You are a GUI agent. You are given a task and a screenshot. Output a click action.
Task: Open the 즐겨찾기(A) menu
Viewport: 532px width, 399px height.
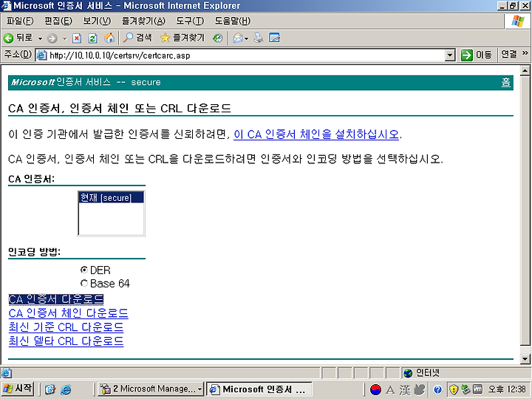pos(143,21)
